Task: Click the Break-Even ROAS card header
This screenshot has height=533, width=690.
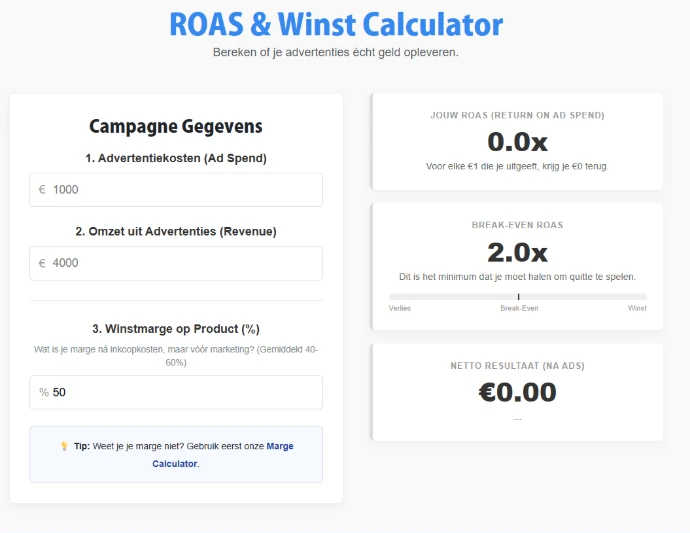Action: tap(517, 225)
